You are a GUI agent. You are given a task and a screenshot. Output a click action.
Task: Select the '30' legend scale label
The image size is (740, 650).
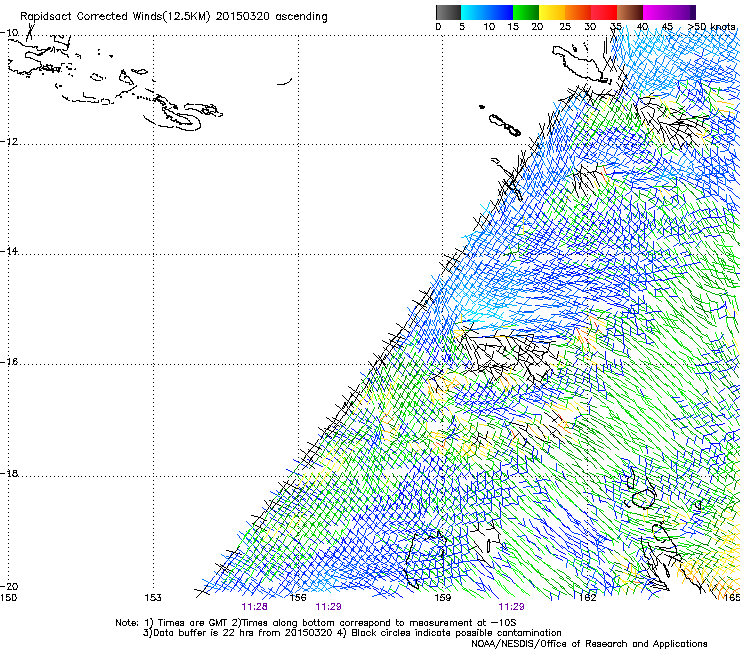click(590, 27)
